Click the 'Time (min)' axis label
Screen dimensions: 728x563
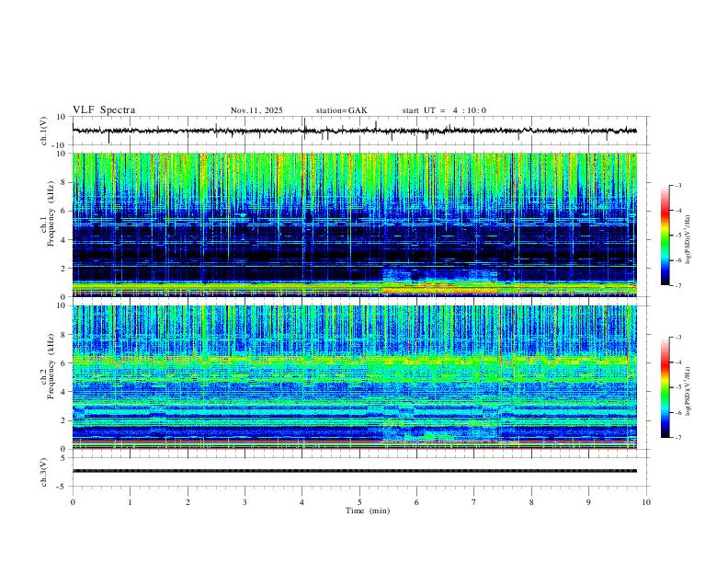click(368, 511)
